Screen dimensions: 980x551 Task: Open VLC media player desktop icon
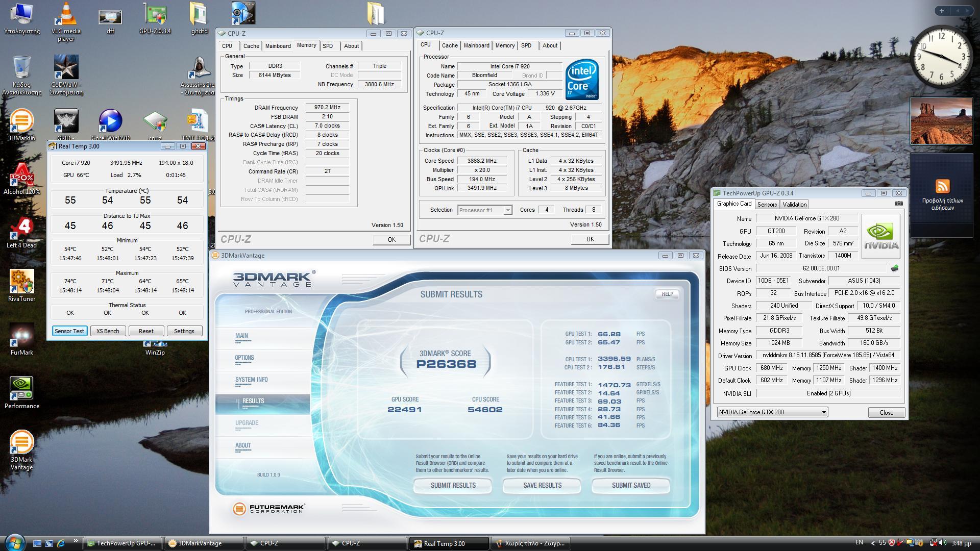(x=66, y=21)
